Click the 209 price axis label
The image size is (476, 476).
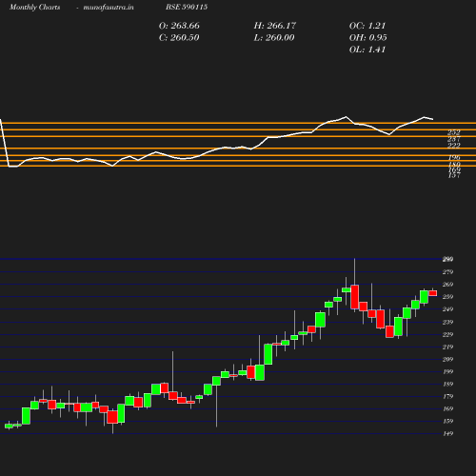pos(447,359)
